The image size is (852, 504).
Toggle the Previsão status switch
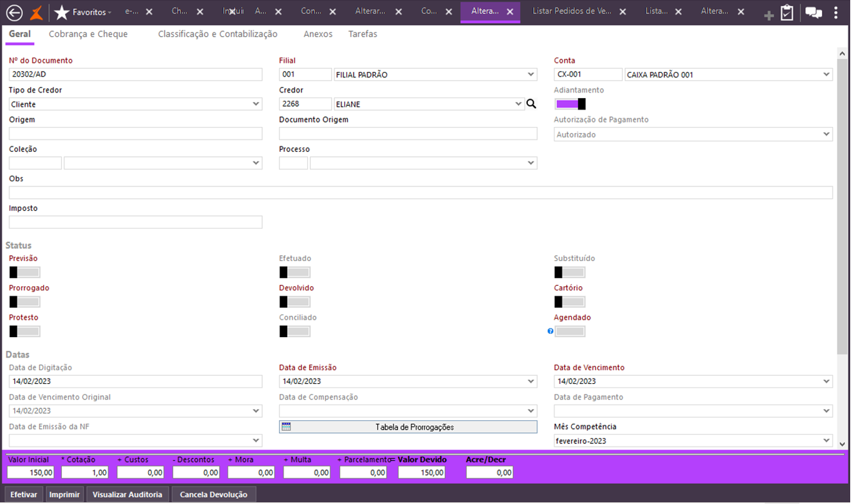(x=24, y=272)
